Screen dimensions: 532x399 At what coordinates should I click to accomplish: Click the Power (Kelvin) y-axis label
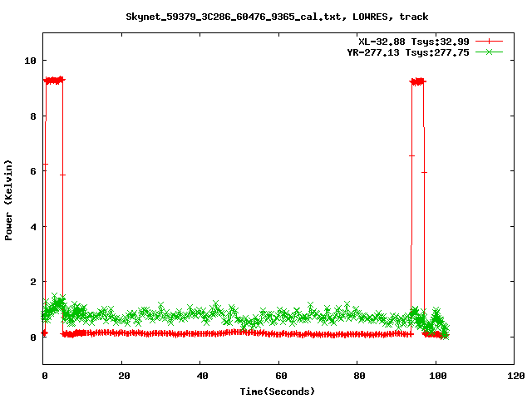(8, 200)
